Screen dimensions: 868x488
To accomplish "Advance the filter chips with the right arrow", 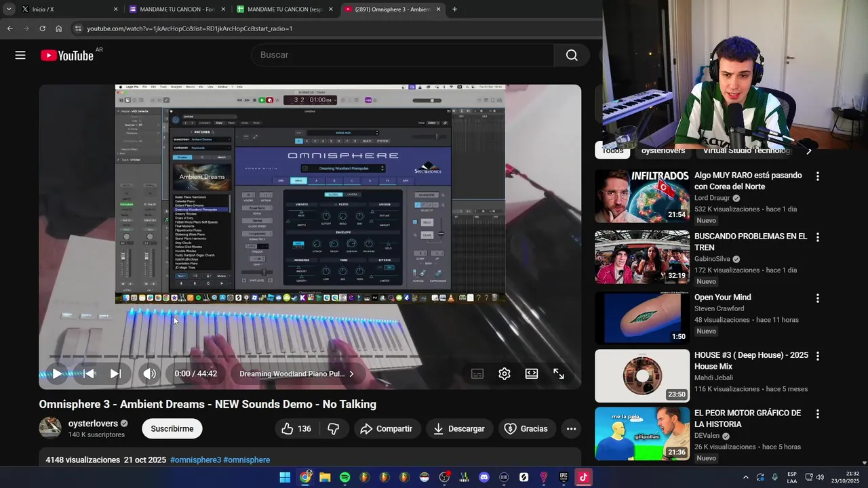I will pos(808,151).
